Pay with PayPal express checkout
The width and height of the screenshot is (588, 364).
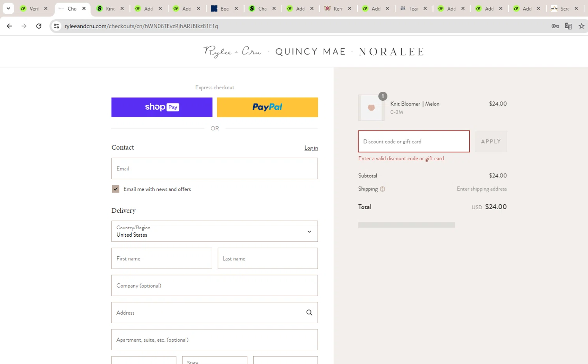pos(267,107)
